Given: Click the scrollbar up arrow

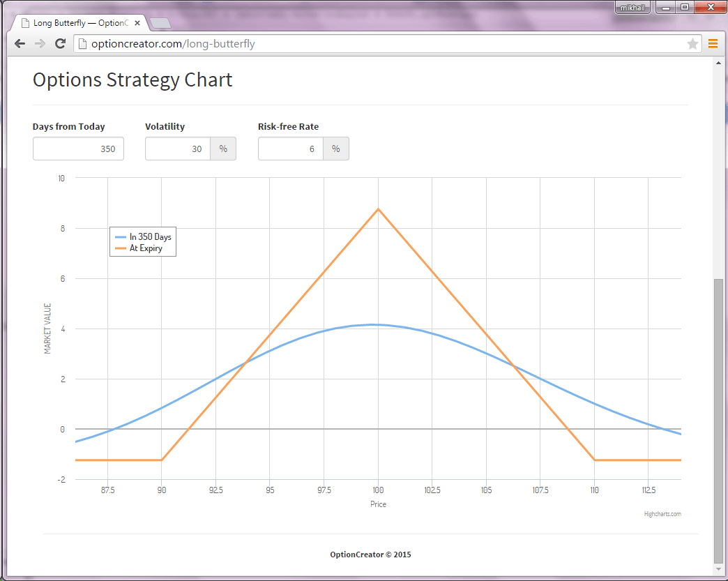Looking at the screenshot, I should point(719,63).
